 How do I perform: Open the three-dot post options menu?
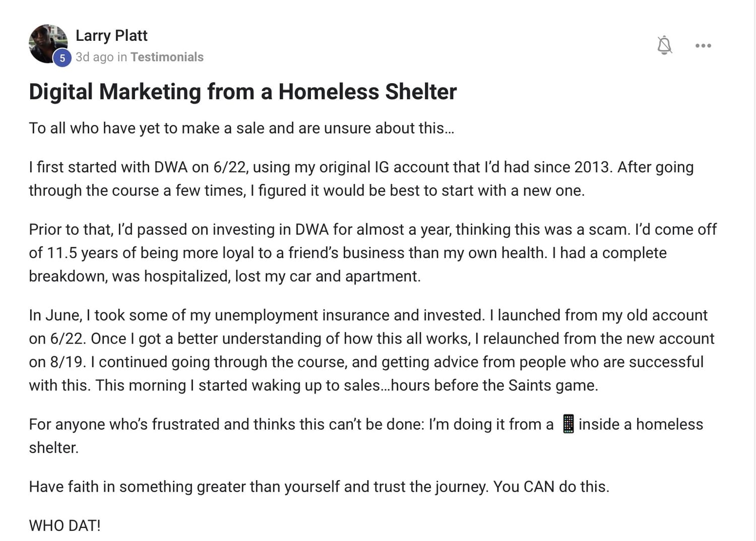tap(703, 45)
